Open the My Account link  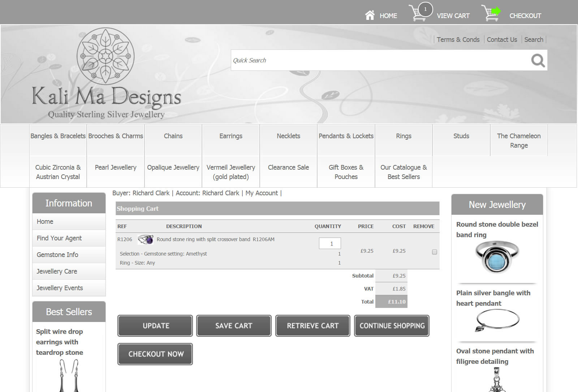click(x=262, y=193)
